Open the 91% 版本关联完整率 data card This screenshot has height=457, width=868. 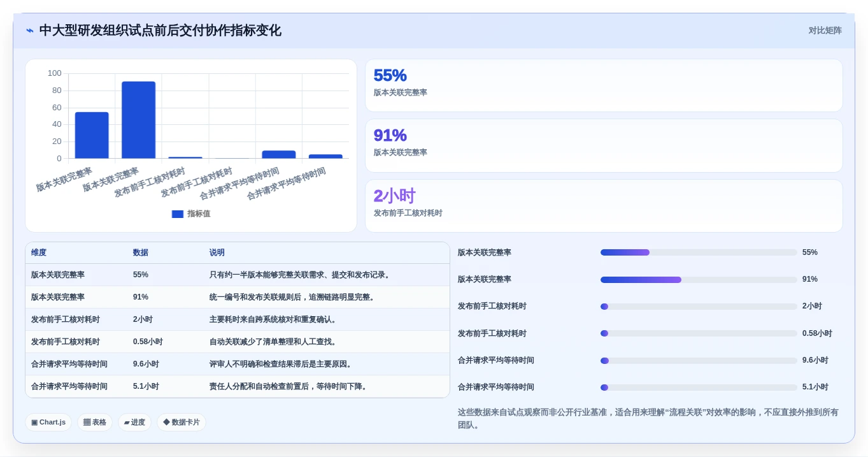tap(604, 145)
